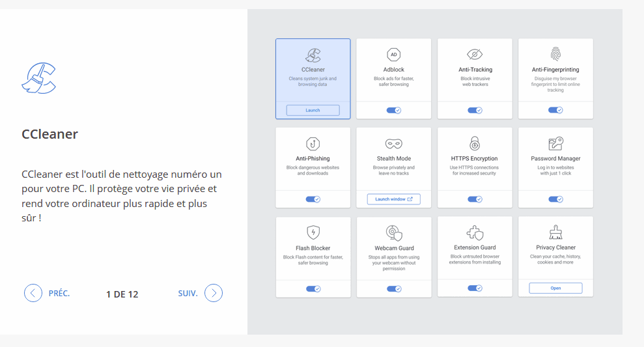This screenshot has height=347, width=644.
Task: Go to next slide with right arrow circle
Action: (214, 293)
